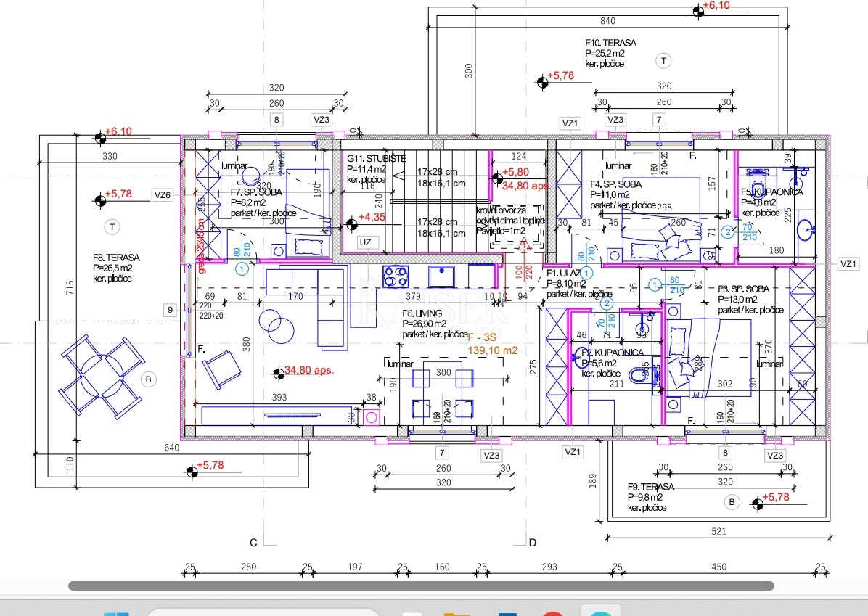Viewport: 868px width, 616px height.
Task: Click the +6,10 elevation marker top right
Action: click(717, 7)
